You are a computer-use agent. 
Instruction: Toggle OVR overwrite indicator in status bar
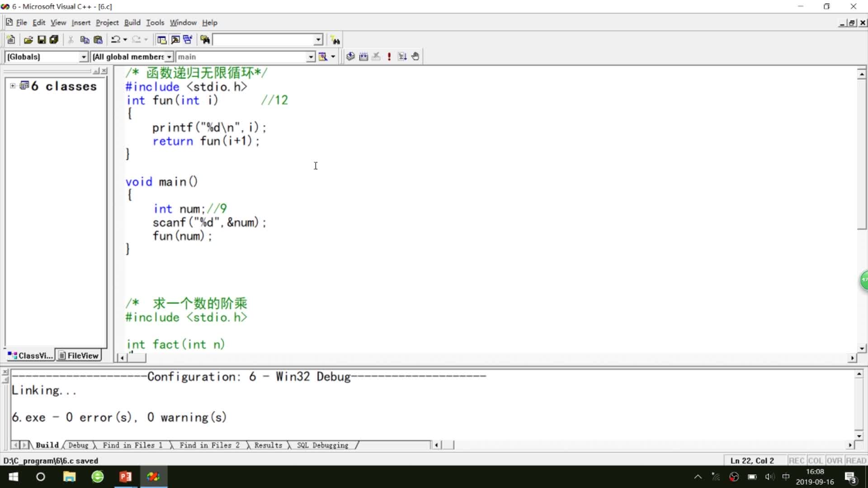pos(834,460)
